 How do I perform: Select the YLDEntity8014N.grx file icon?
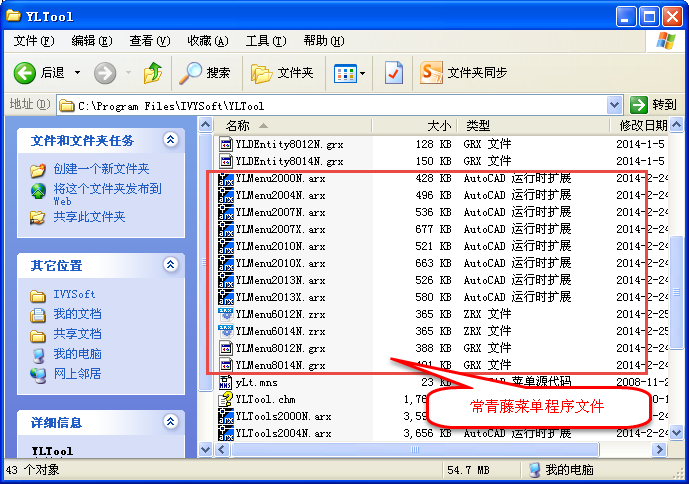(225, 161)
